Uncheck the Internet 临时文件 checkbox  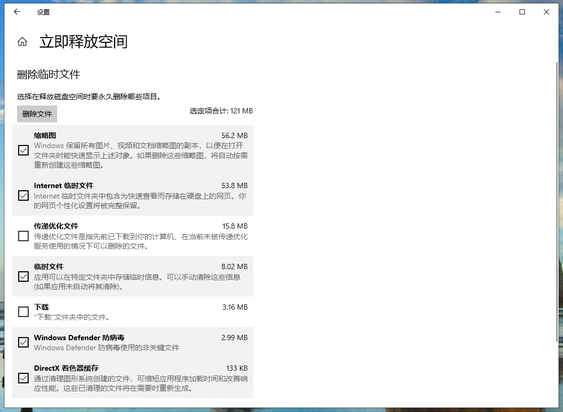pos(23,195)
